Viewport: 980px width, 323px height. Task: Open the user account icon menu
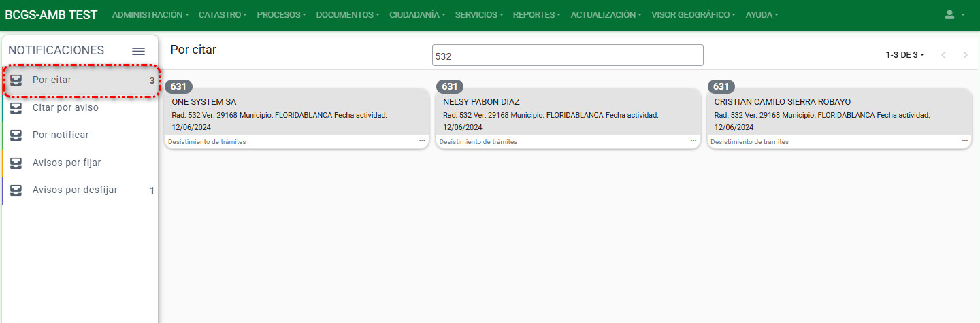[954, 14]
